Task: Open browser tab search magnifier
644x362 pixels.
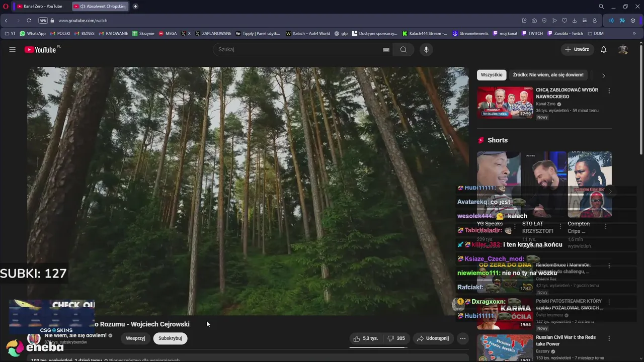Action: (601, 6)
